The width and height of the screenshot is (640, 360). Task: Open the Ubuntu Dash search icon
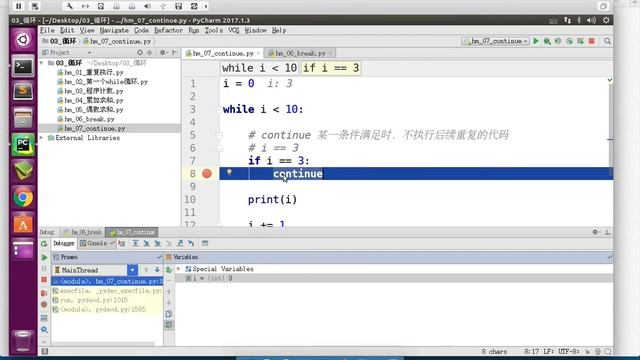(23, 40)
